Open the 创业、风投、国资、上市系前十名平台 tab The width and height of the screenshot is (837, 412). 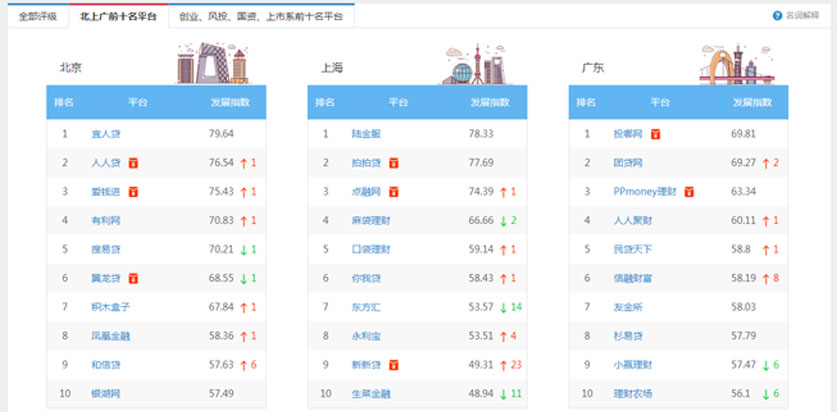(x=262, y=17)
